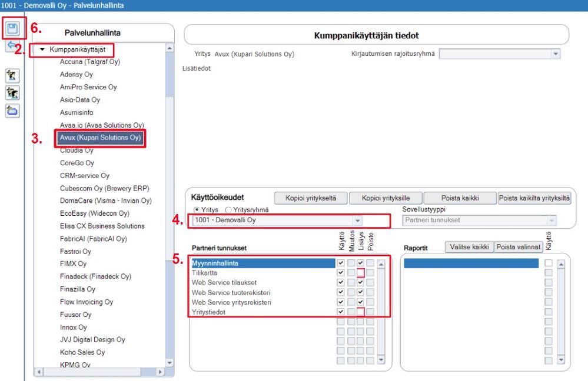Click the left arrow of the tree horizontal scrollbar
This screenshot has width=588, height=381.
[x=39, y=372]
